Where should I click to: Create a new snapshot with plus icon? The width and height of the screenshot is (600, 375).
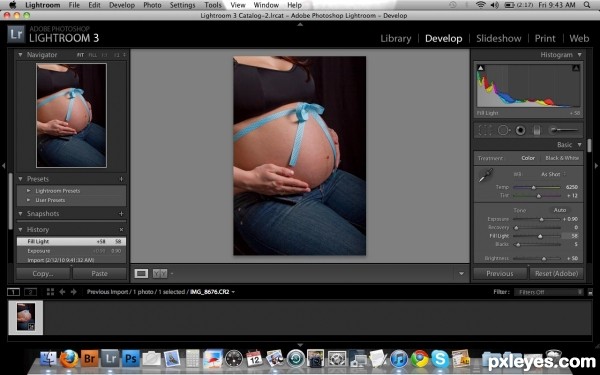coord(121,214)
